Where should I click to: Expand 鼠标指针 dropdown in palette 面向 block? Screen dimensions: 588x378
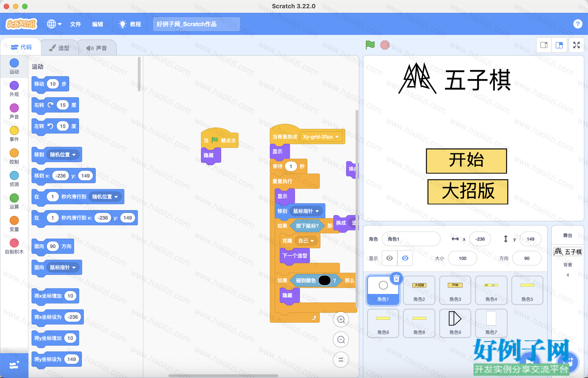pyautogui.click(x=63, y=267)
